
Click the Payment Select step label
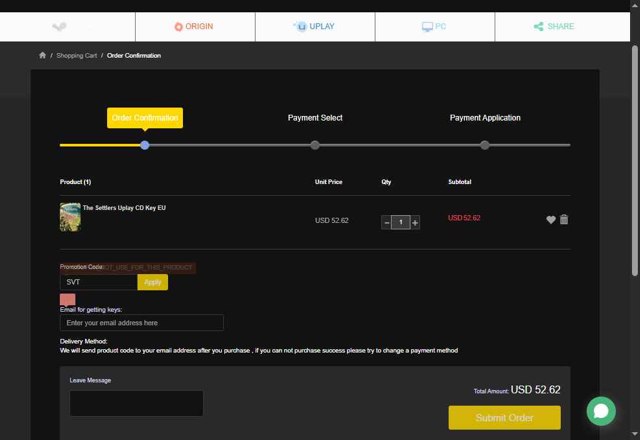[315, 118]
